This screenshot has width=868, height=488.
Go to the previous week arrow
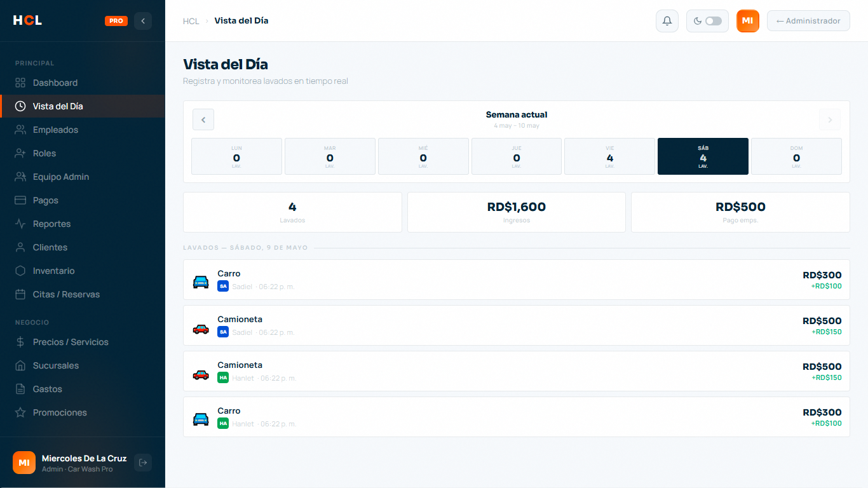click(x=203, y=119)
